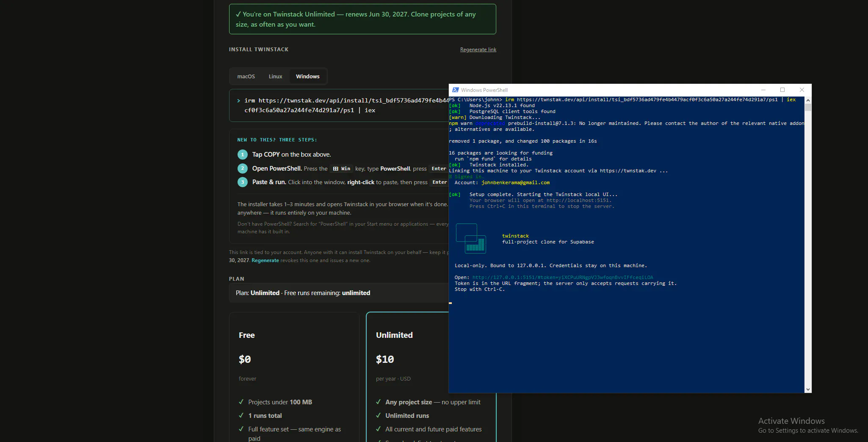Click the $0 price on the Free card
Screen dimensions: 868x442
coord(245,359)
